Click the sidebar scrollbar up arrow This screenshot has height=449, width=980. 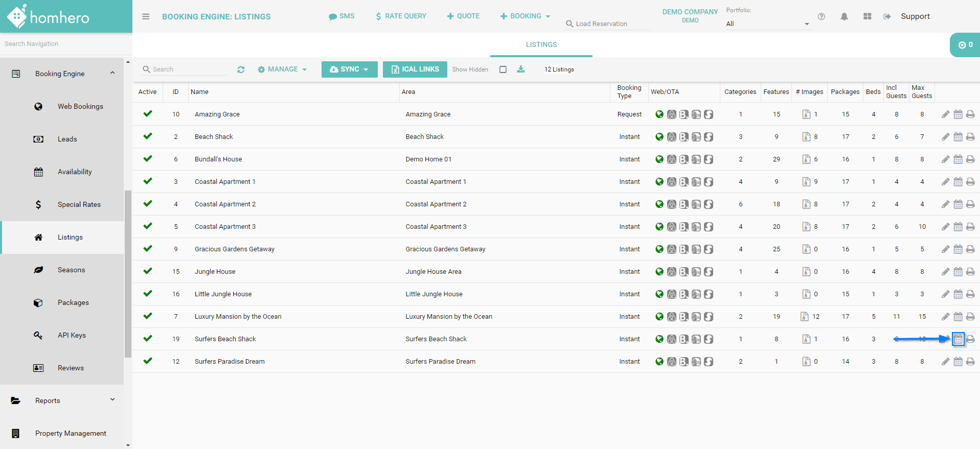coord(128,62)
